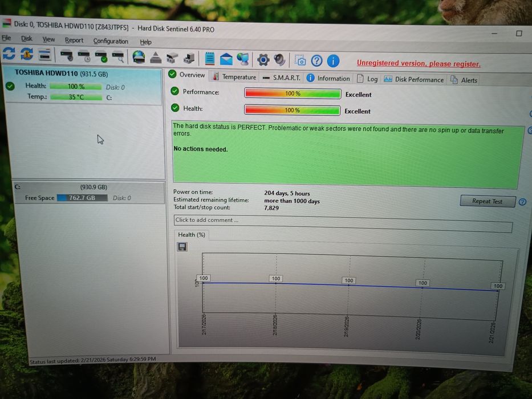Click the blue info 'i' toolbar icon

coord(333,62)
